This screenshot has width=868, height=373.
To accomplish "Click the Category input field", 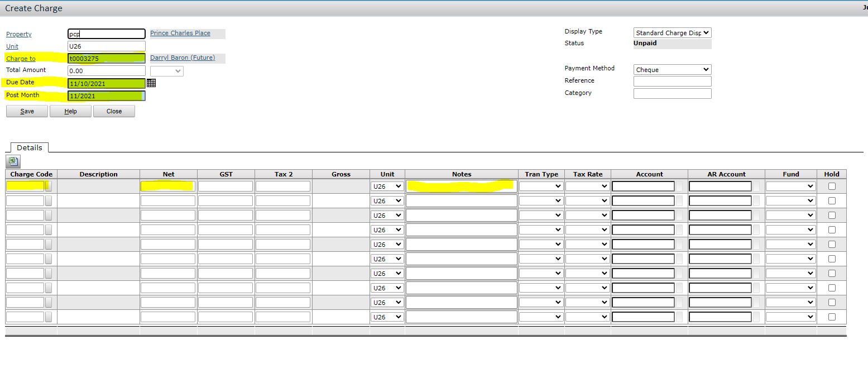I will [673, 94].
